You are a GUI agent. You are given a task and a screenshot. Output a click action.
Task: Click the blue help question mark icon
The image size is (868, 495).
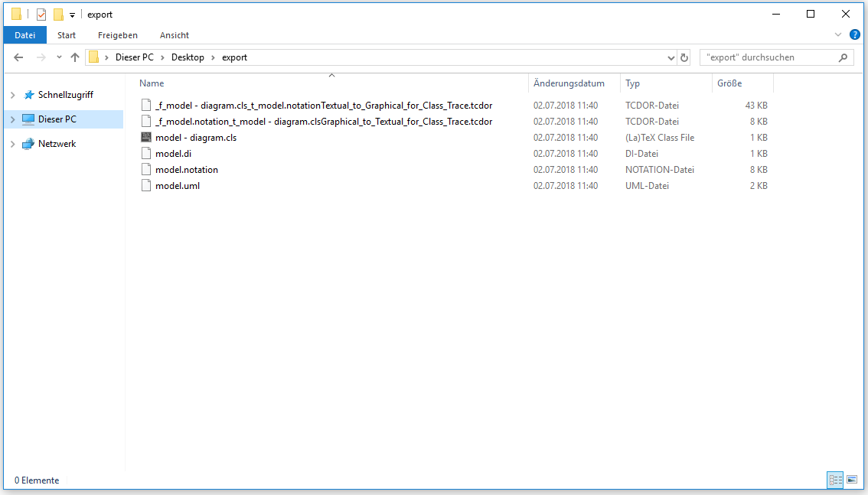[x=855, y=34]
